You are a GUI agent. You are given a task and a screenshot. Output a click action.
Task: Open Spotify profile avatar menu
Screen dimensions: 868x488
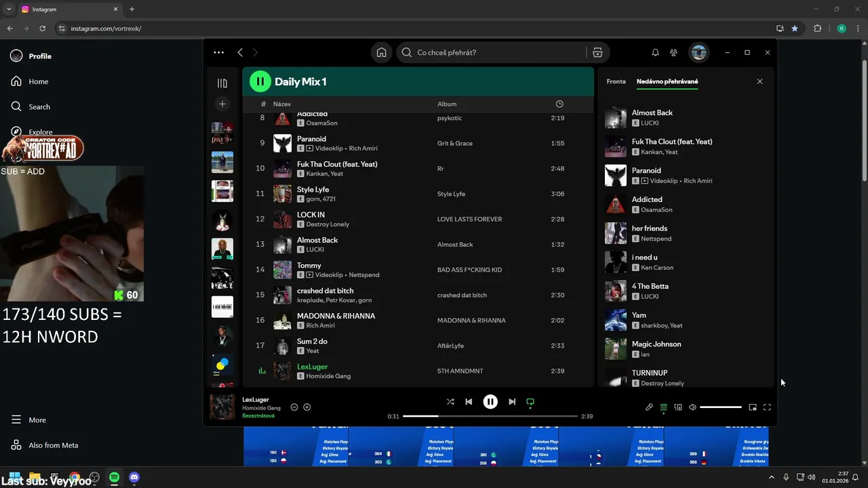698,52
